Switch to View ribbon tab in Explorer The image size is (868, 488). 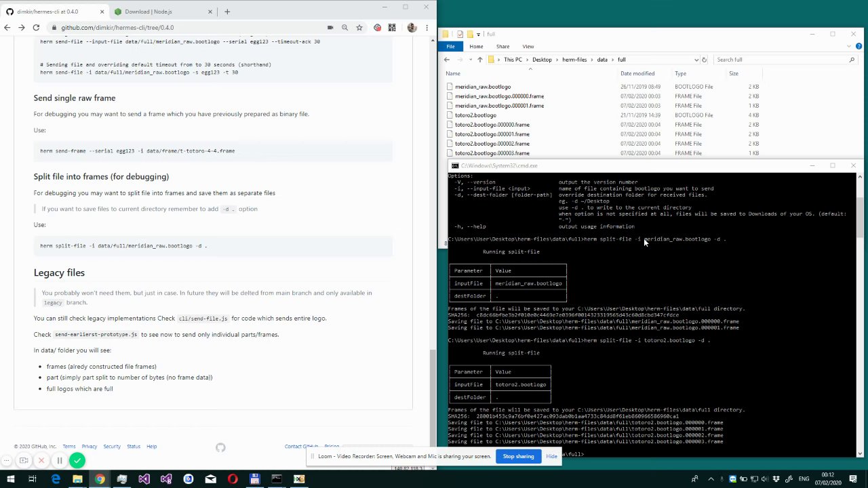(528, 46)
